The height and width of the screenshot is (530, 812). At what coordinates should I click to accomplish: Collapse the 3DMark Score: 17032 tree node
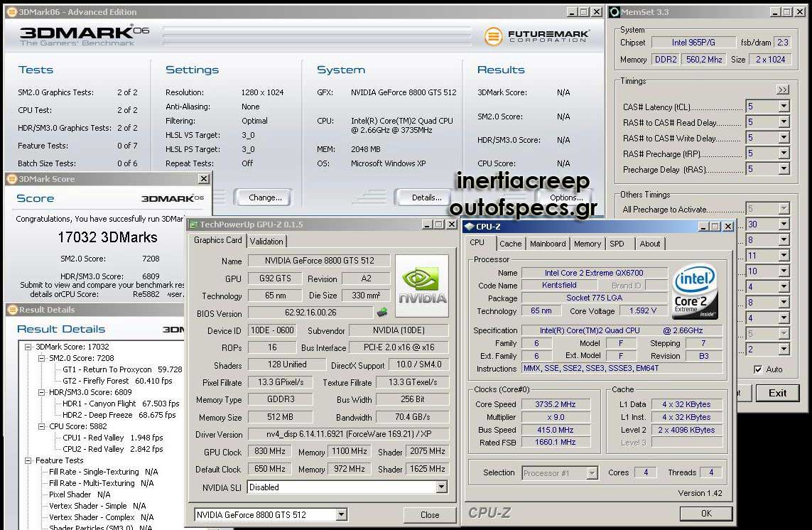tap(28, 347)
